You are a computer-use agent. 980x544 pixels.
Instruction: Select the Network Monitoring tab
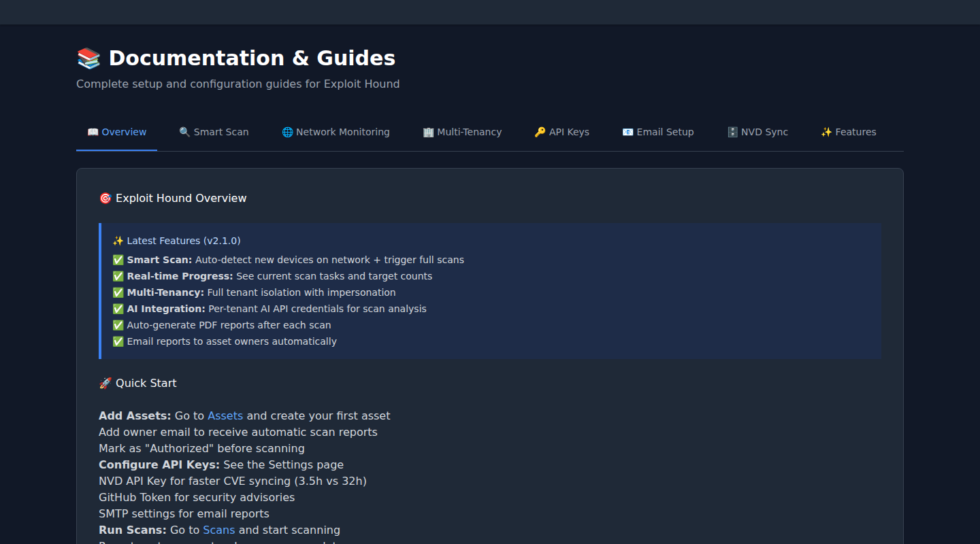click(336, 132)
